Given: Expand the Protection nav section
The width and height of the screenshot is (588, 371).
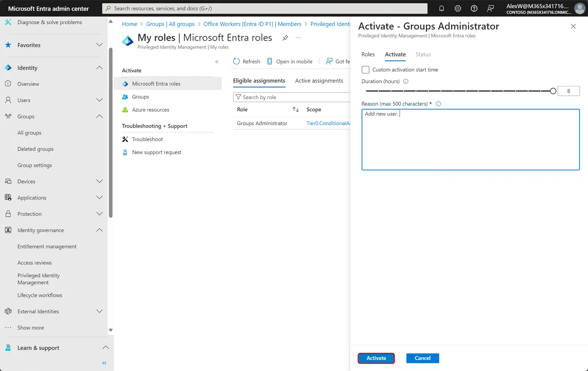Looking at the screenshot, I should click(x=100, y=214).
